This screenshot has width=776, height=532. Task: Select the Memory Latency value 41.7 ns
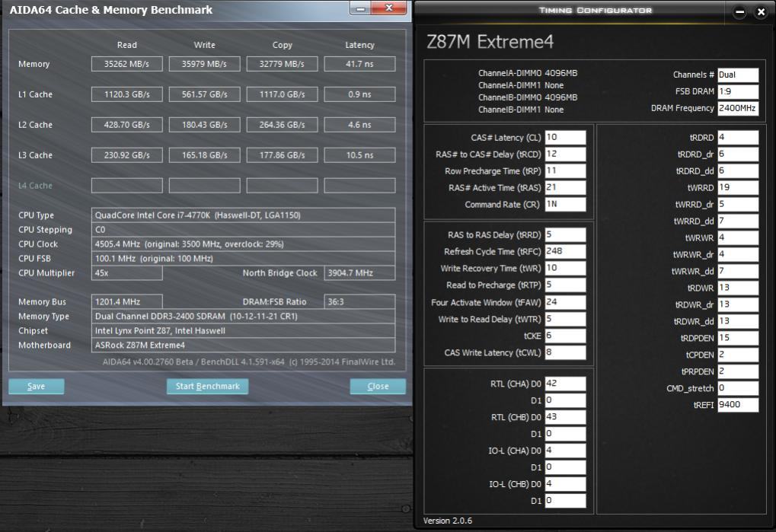(359, 64)
